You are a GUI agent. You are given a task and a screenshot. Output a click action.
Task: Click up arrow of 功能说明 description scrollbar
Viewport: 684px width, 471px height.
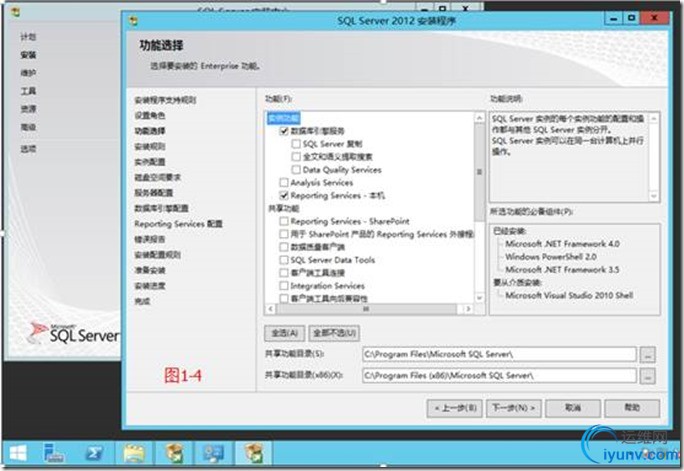653,118
